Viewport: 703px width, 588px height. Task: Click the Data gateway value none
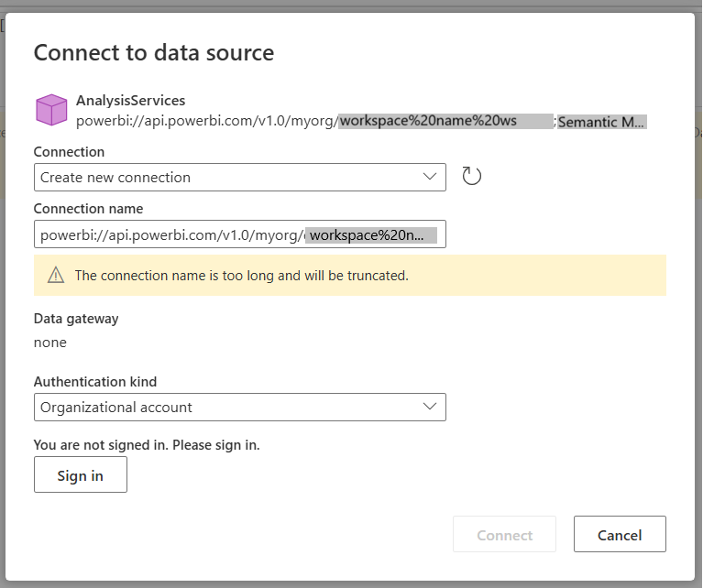tap(50, 343)
